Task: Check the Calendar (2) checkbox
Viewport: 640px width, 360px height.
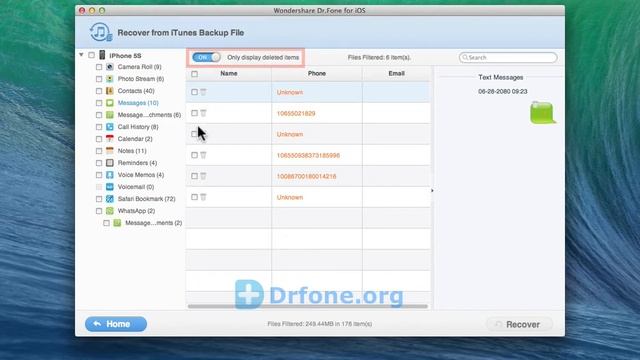Action: (99, 139)
